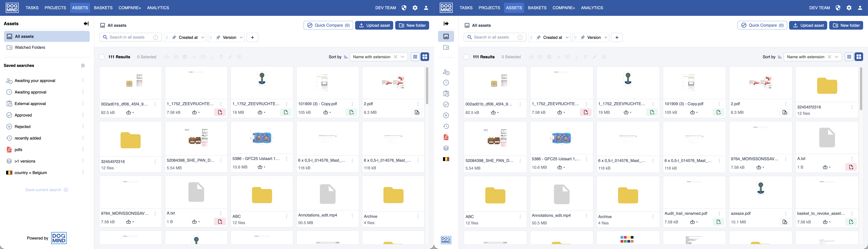The image size is (868, 249).
Task: Right window: click External approval clipboard icon
Action: [446, 94]
